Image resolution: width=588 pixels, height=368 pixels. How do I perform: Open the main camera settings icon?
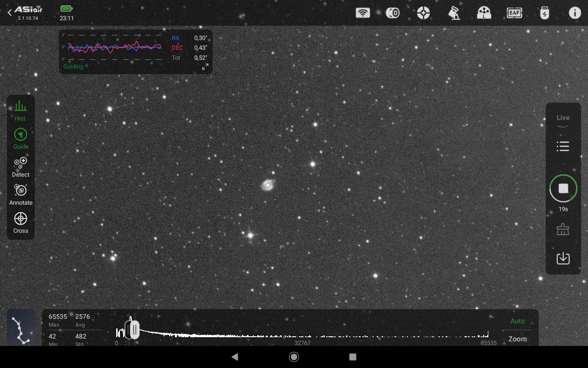[x=393, y=12]
